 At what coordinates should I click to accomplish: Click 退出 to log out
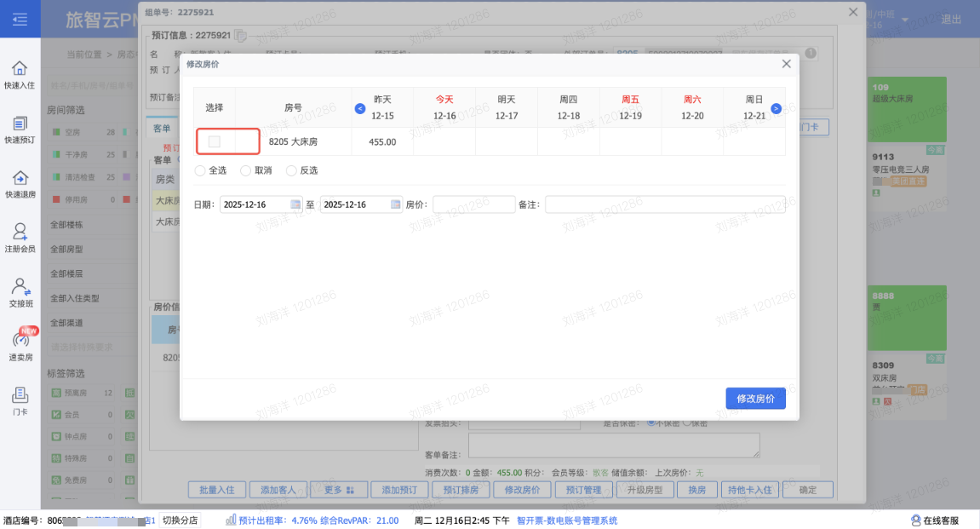point(950,20)
